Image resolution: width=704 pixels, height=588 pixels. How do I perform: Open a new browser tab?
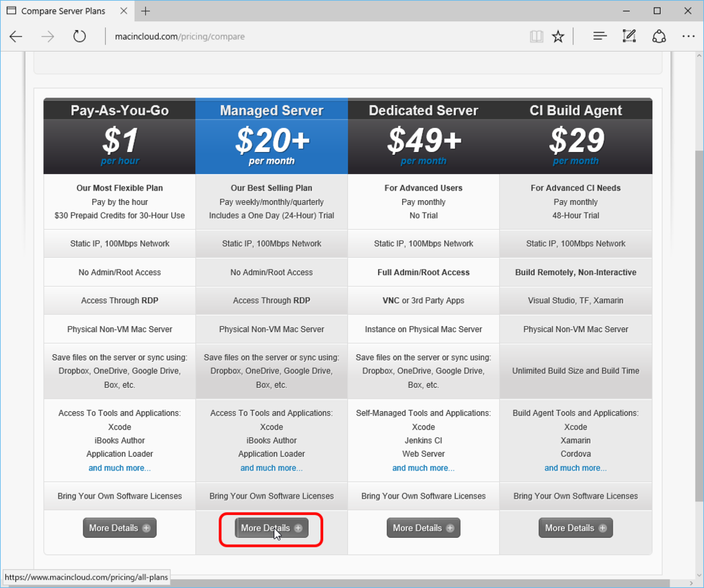pyautogui.click(x=146, y=11)
